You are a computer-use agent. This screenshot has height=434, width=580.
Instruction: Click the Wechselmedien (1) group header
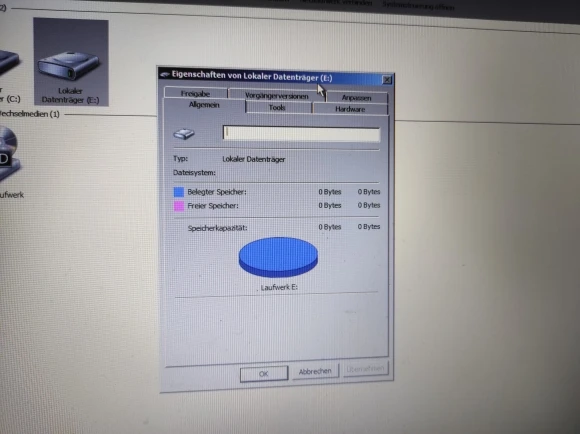coord(30,114)
